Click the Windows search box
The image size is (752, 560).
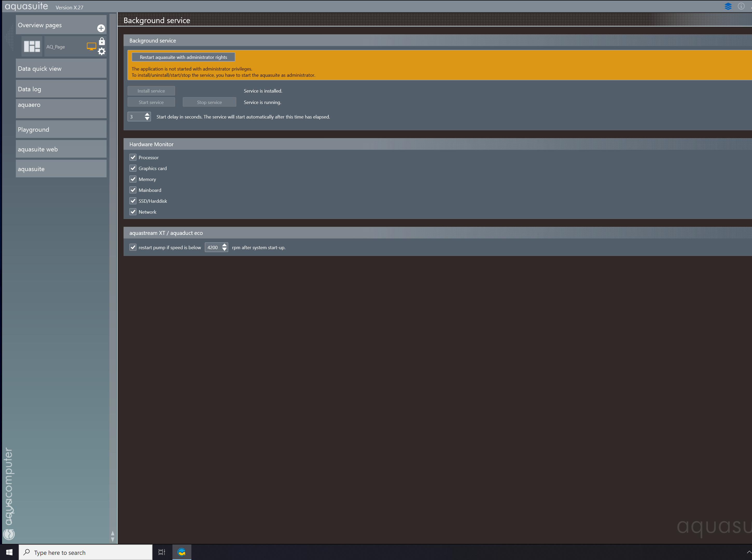point(85,552)
